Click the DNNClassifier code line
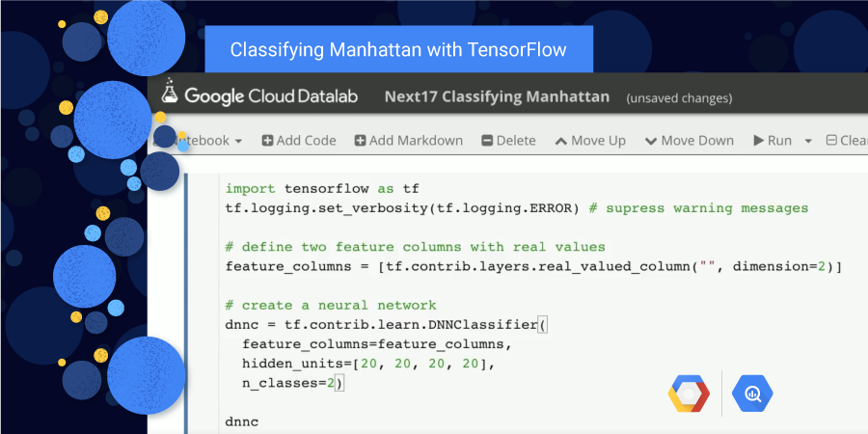 click(x=387, y=324)
